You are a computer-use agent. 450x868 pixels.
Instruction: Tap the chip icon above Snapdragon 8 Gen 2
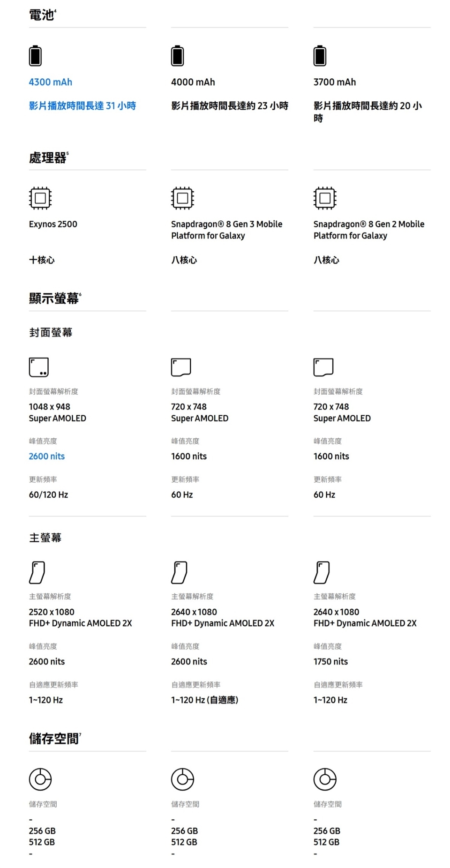[x=325, y=198]
